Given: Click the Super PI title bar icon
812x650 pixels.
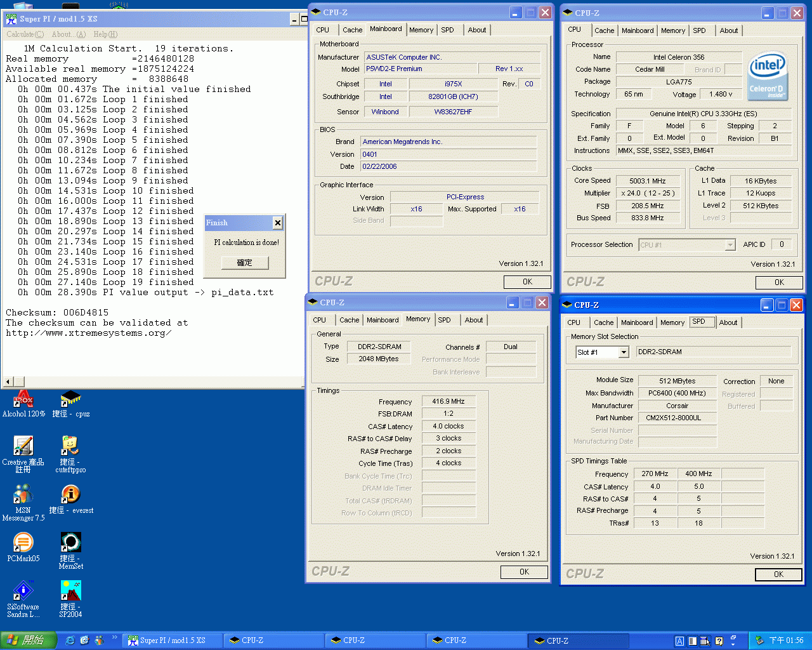Looking at the screenshot, I should (11, 18).
